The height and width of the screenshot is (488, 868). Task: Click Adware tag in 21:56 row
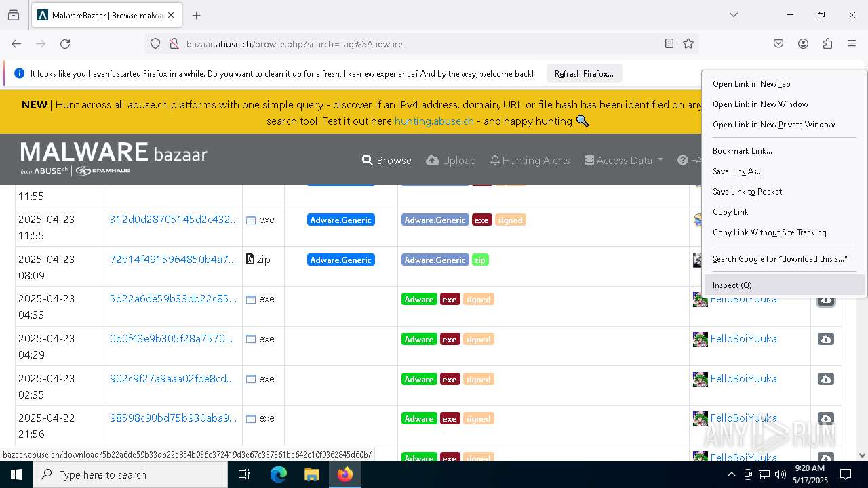tap(419, 419)
